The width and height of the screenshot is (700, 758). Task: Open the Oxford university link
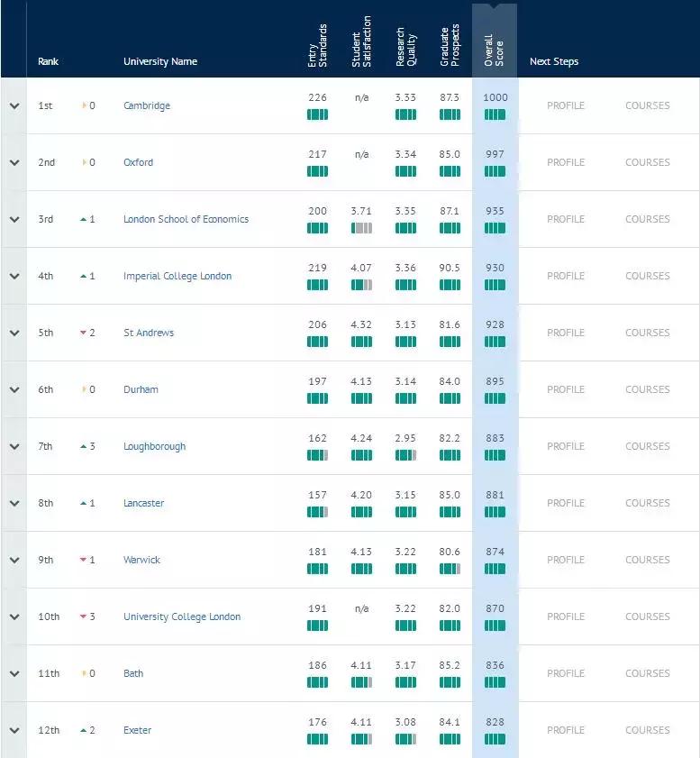pos(138,162)
